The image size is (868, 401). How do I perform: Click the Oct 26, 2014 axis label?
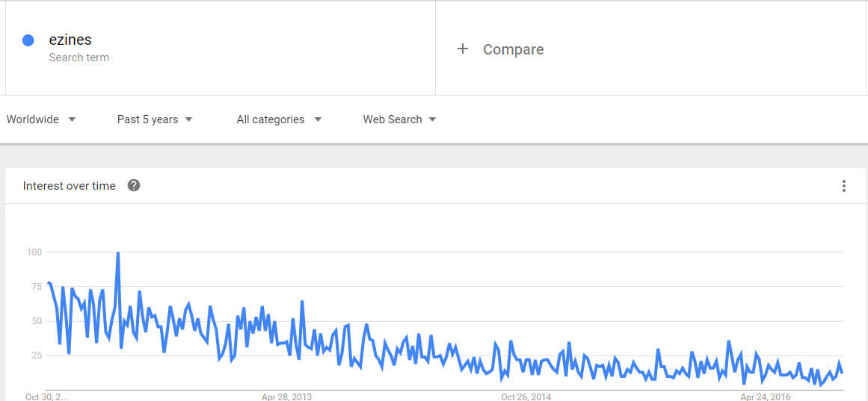coord(526,397)
